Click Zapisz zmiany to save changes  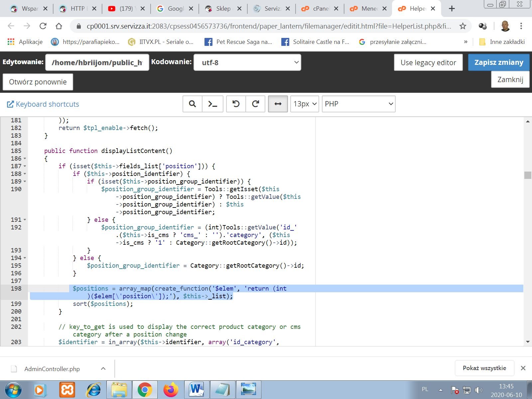498,63
